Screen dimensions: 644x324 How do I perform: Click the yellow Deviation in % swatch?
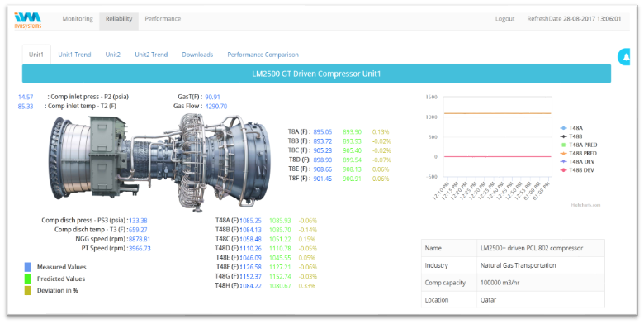[27, 290]
